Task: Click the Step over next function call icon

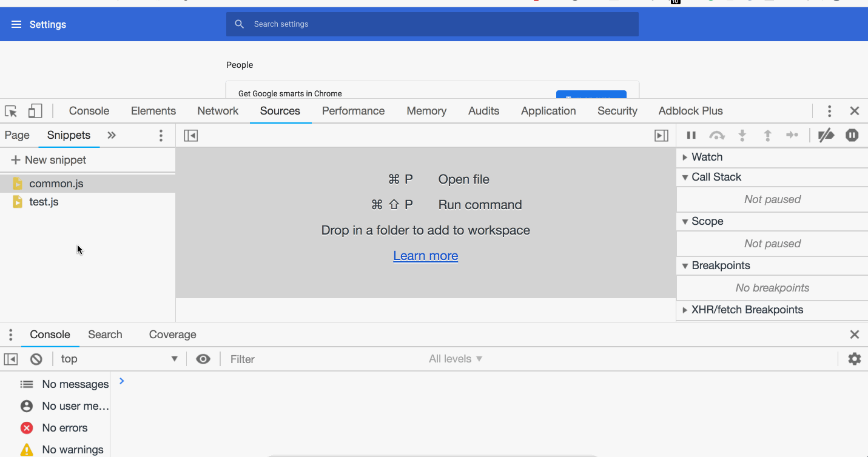Action: click(x=716, y=135)
